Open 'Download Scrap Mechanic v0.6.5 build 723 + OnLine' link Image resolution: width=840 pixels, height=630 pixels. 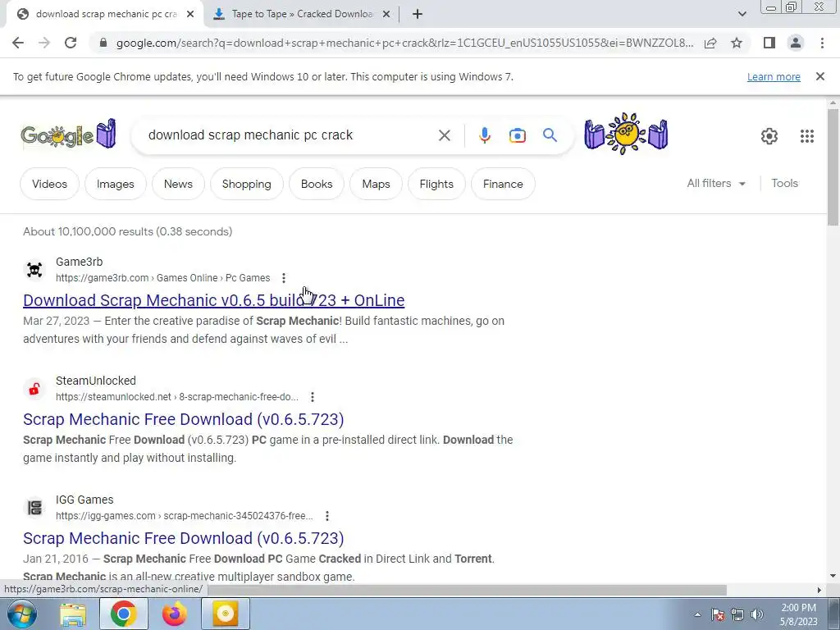(x=214, y=300)
